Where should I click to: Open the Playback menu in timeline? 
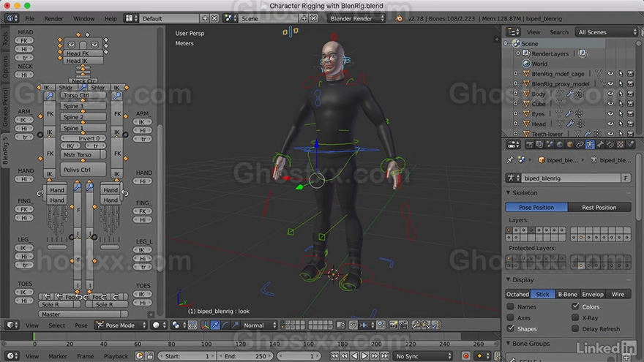pyautogui.click(x=116, y=356)
